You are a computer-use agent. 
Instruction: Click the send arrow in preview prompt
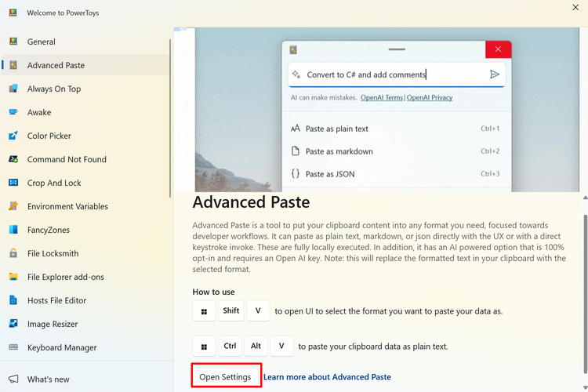point(495,74)
